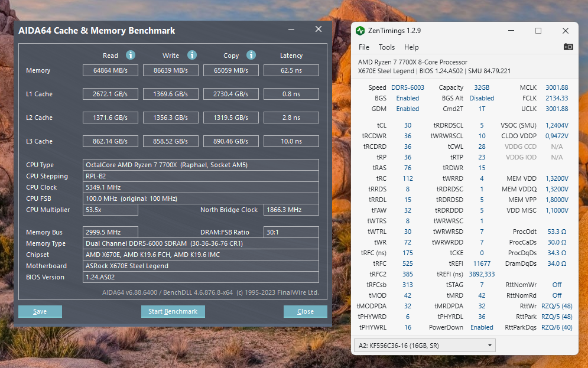
Task: Click the CPU Clock value 5349.1 MHz
Action: (x=200, y=187)
